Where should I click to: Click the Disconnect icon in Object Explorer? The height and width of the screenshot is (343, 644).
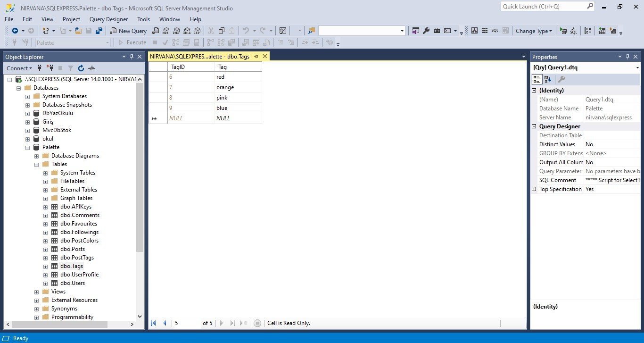pos(50,68)
